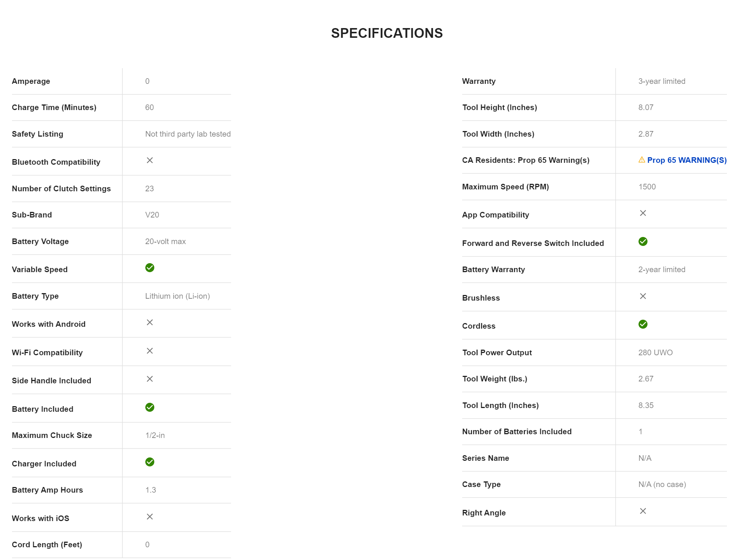Click the yellow Prop 65 warning triangle icon

point(642,160)
